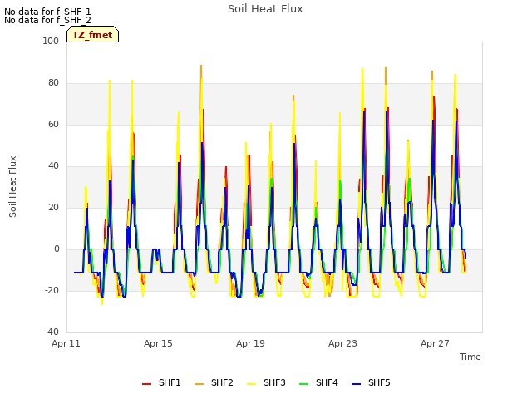Click the Apr 15 x-axis tick label
Viewport: 532px width, 399px height.
point(158,343)
